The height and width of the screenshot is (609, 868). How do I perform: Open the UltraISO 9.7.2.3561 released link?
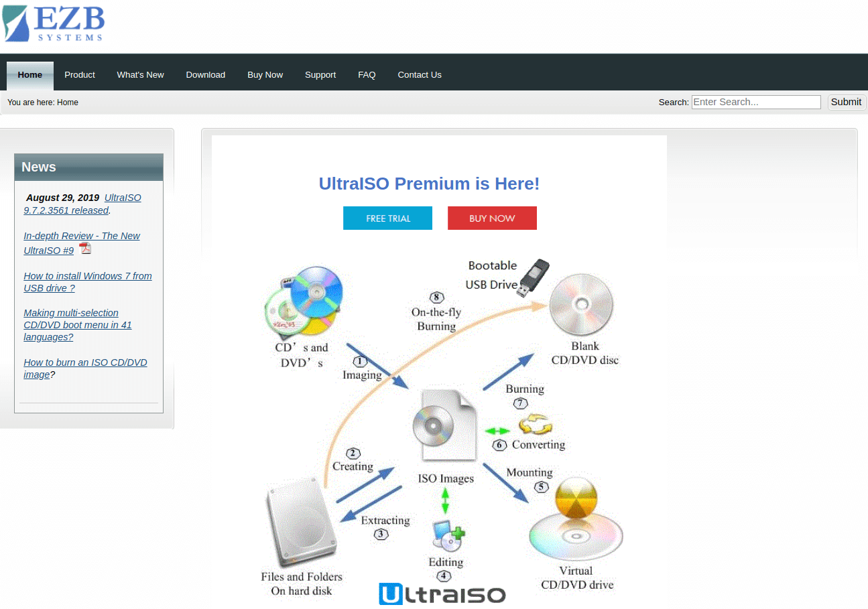pyautogui.click(x=82, y=204)
